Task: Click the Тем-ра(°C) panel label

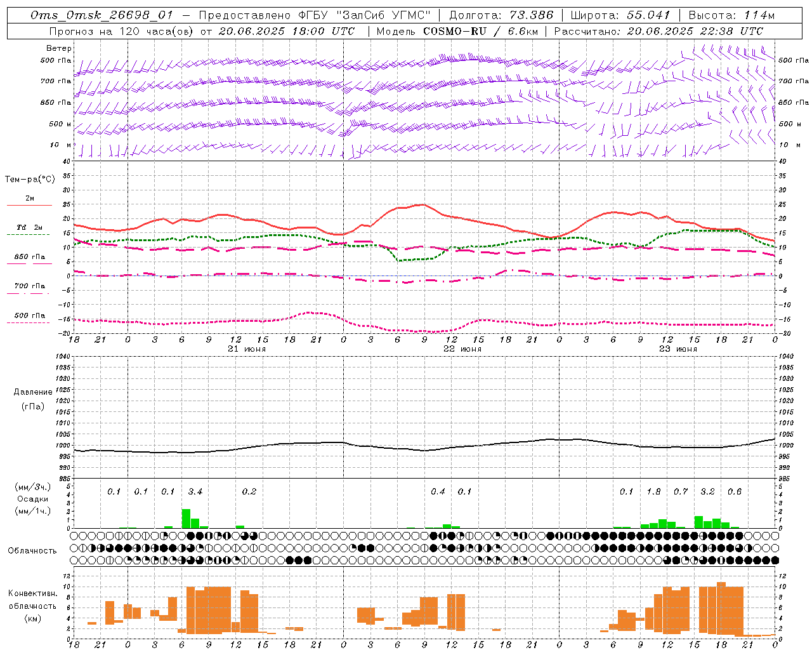Action: [30, 180]
